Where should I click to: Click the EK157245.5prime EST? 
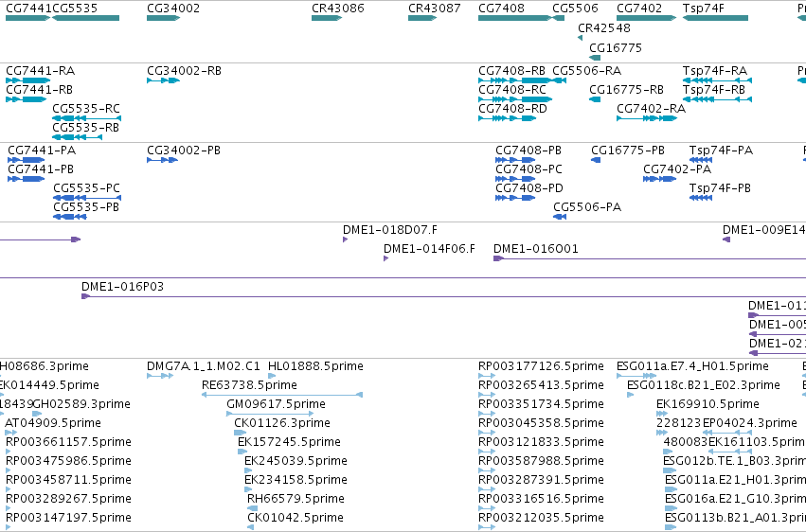coord(242,452)
